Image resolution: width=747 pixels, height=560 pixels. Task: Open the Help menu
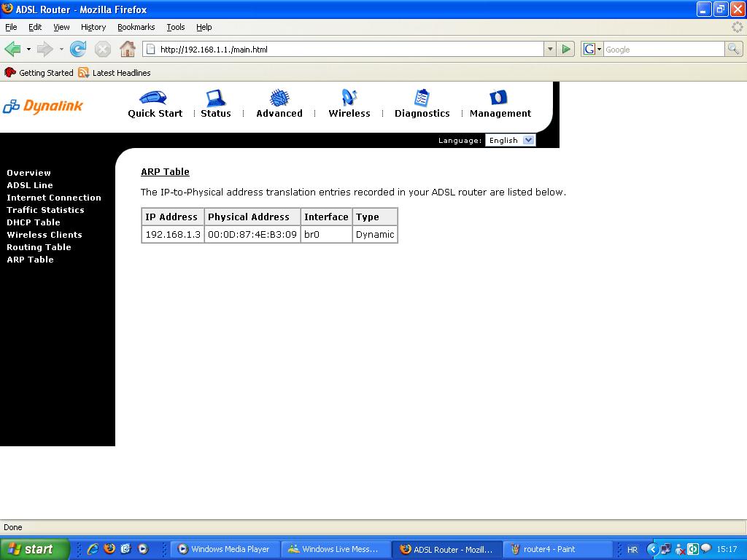[x=204, y=27]
